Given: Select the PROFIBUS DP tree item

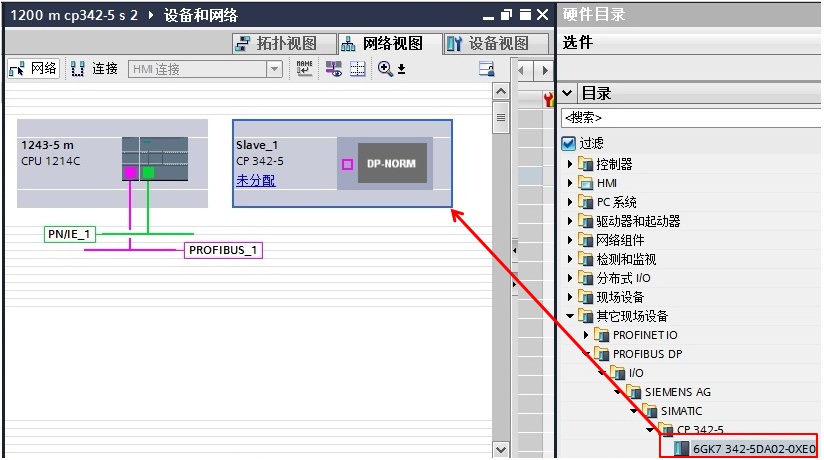Looking at the screenshot, I should pyautogui.click(x=647, y=354).
